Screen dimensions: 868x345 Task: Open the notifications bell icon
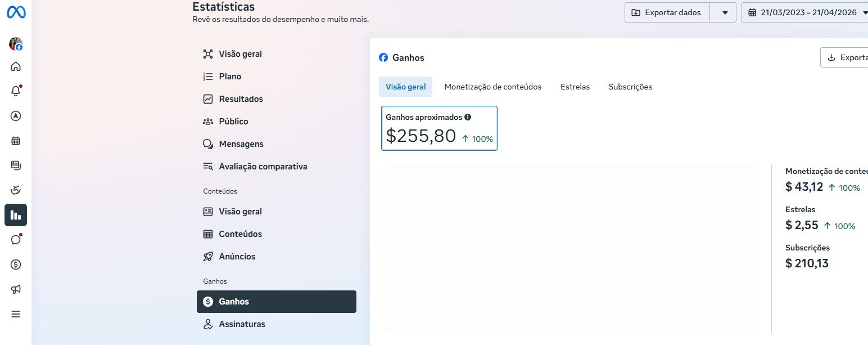point(16,91)
